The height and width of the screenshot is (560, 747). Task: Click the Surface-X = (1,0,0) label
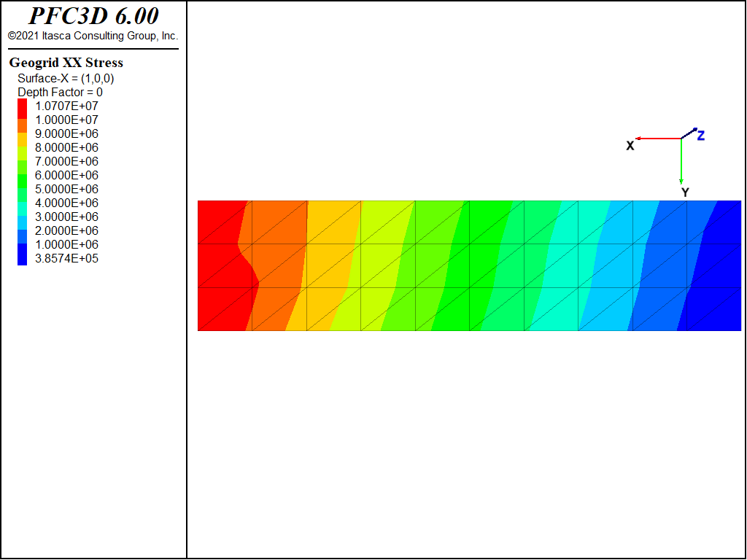tap(66, 79)
